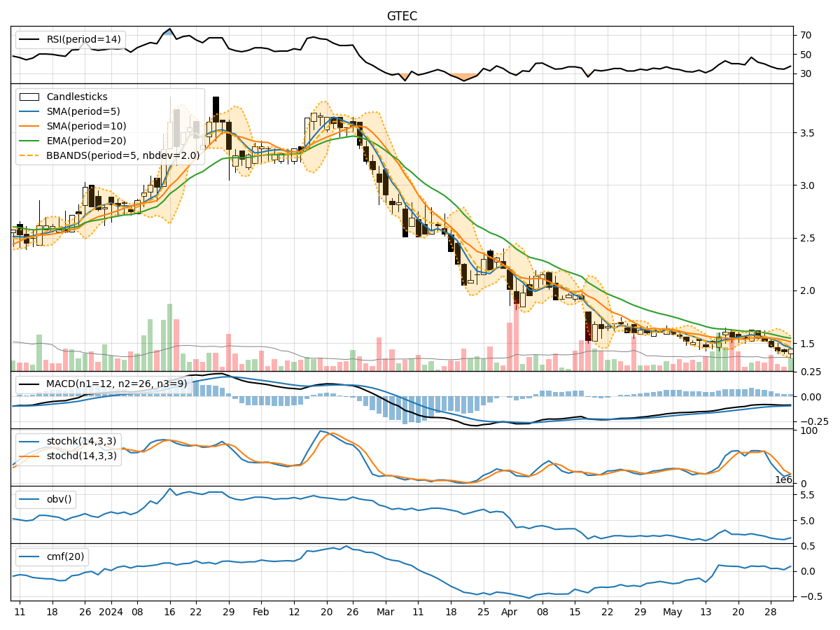Click the GTEC chart title

[402, 16]
